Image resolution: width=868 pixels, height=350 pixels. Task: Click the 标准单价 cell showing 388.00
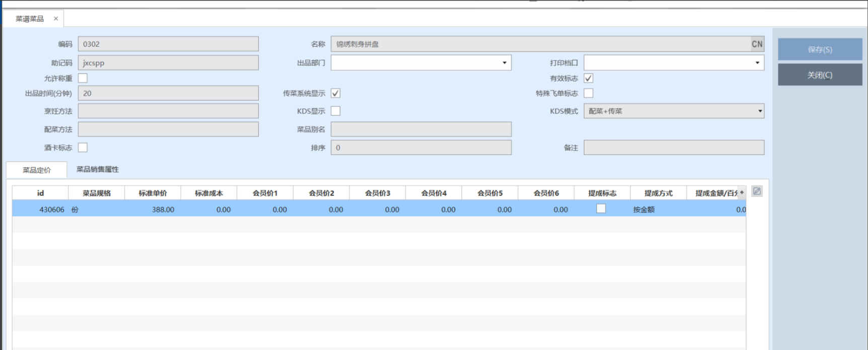(153, 209)
